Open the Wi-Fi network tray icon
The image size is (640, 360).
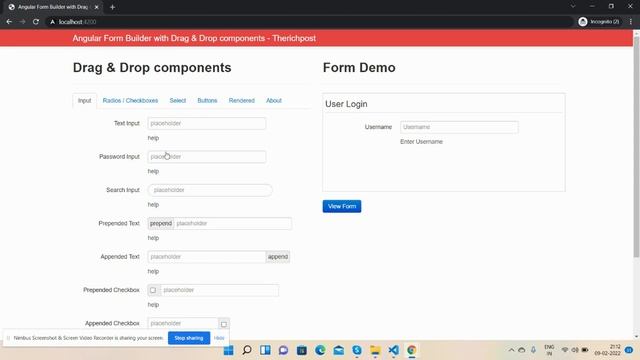(565, 350)
